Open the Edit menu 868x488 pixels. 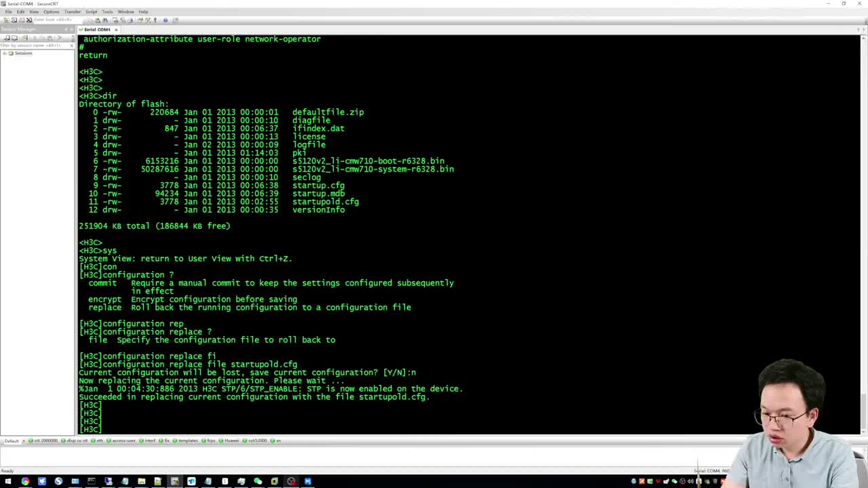click(x=20, y=12)
